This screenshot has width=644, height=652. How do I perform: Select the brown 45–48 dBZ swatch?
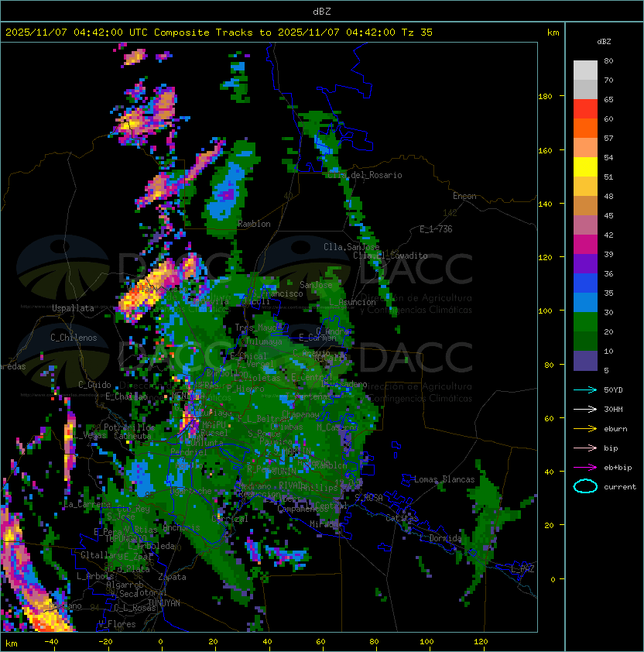pos(585,205)
